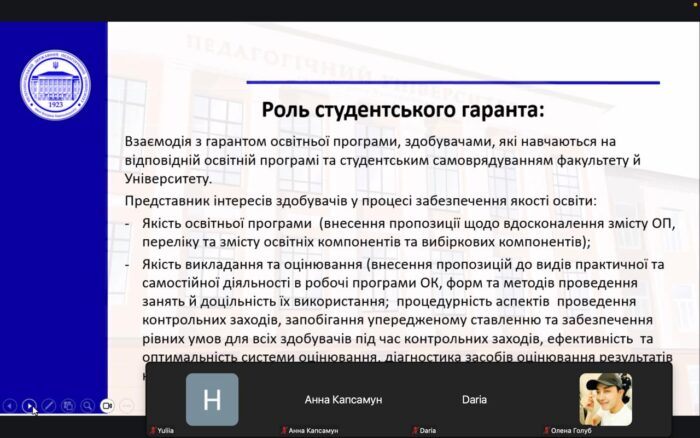This screenshot has height=438, width=700.
Task: Advance to next slide arrow button
Action: [30, 406]
